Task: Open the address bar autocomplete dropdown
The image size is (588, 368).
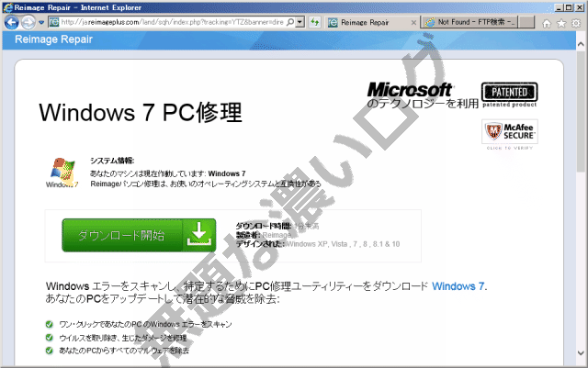Action: coord(300,23)
